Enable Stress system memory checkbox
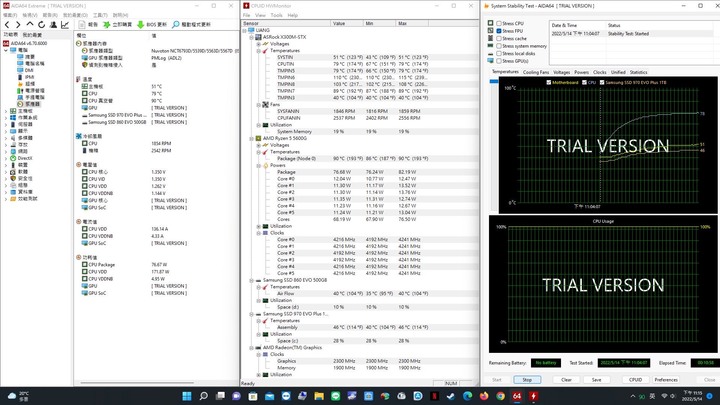Screen dimensions: 720x405 [x=499, y=46]
